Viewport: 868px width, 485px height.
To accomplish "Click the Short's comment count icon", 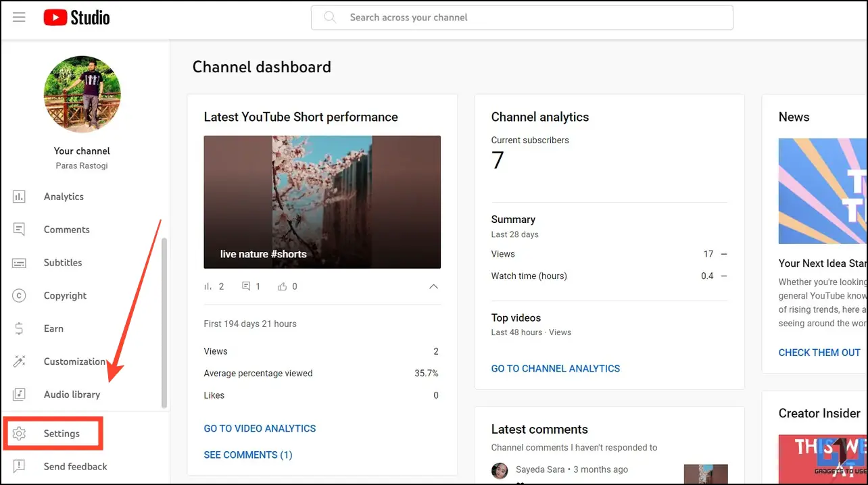I will pos(246,286).
